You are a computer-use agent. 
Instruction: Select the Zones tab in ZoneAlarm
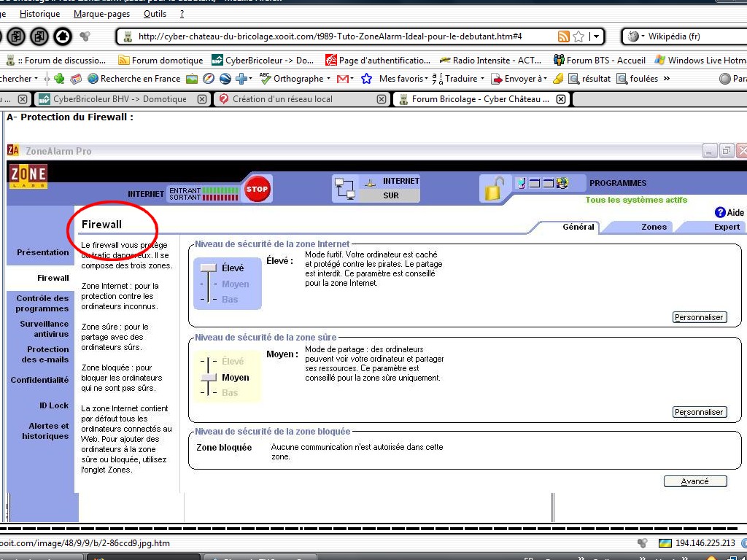pyautogui.click(x=654, y=227)
